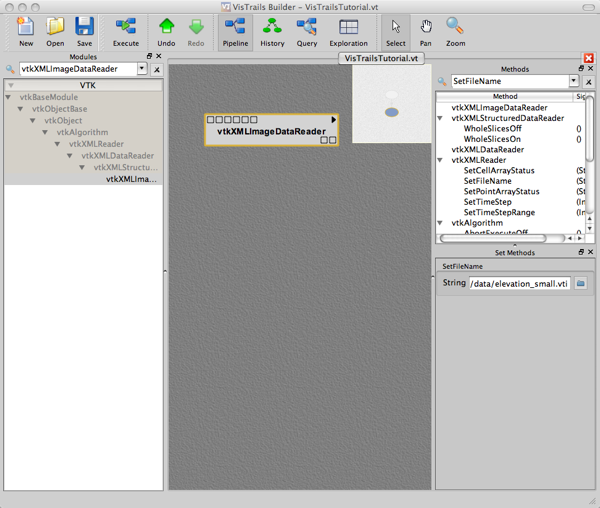Click the Modules search magnifier icon
The height and width of the screenshot is (508, 600).
(x=10, y=69)
